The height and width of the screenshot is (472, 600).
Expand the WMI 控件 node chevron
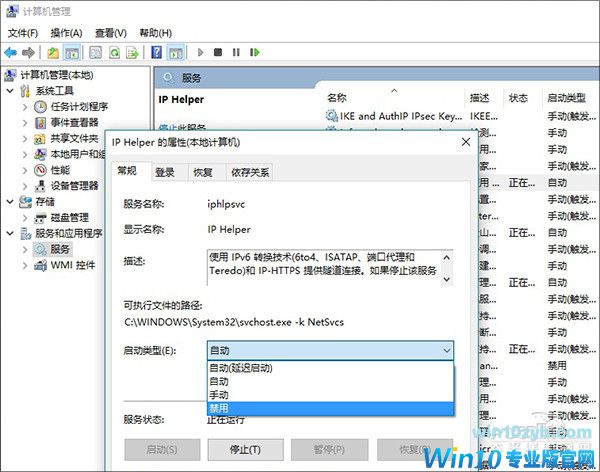25,265
